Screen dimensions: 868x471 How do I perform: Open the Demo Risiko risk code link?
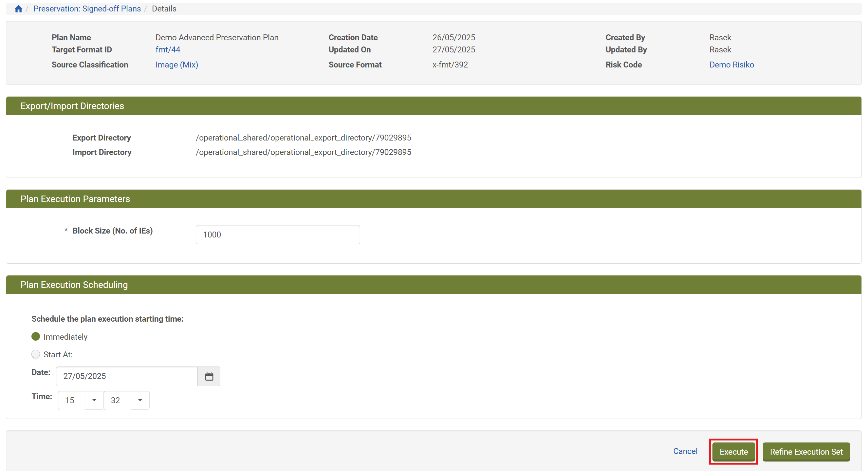[731, 65]
